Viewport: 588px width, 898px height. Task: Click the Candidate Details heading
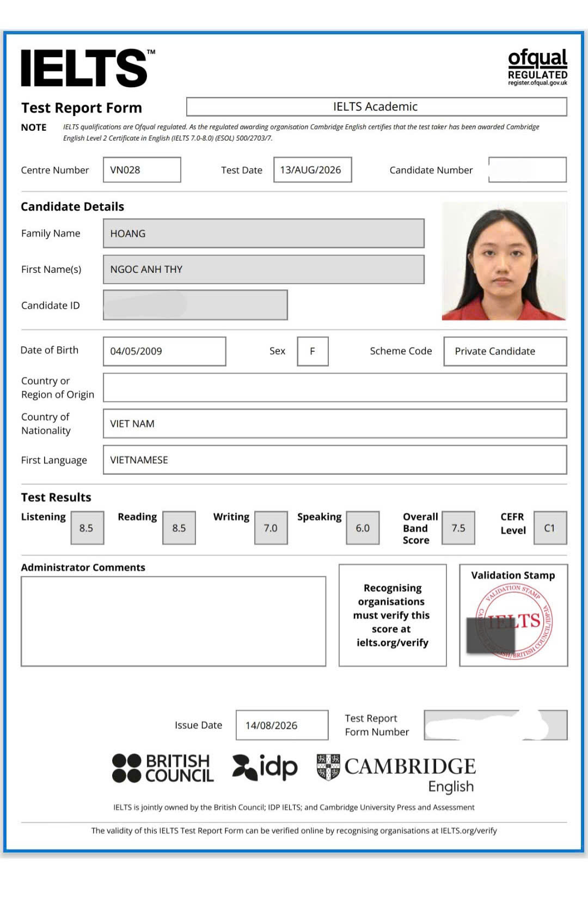[72, 206]
